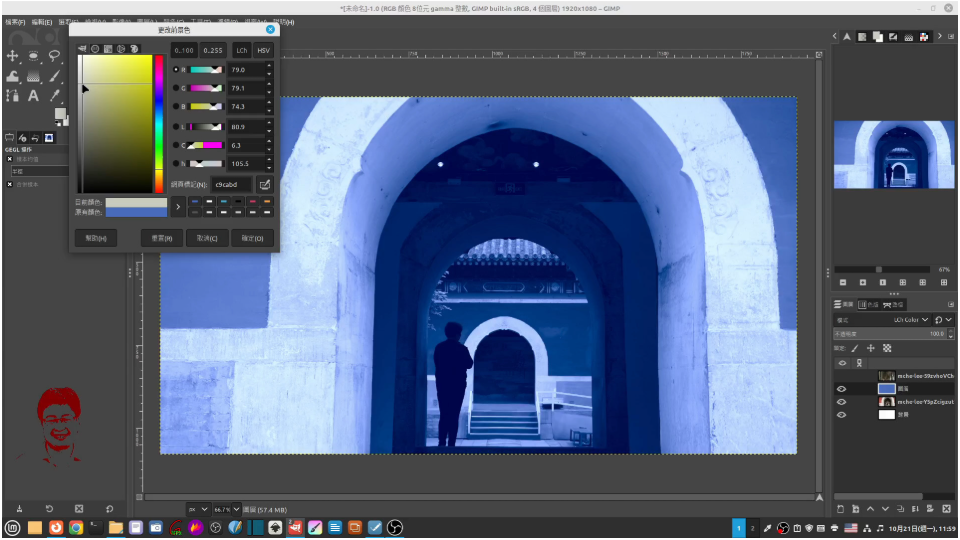Image resolution: width=960 pixels, height=540 pixels.
Task: Click the OK button in color dialog
Action: click(252, 238)
